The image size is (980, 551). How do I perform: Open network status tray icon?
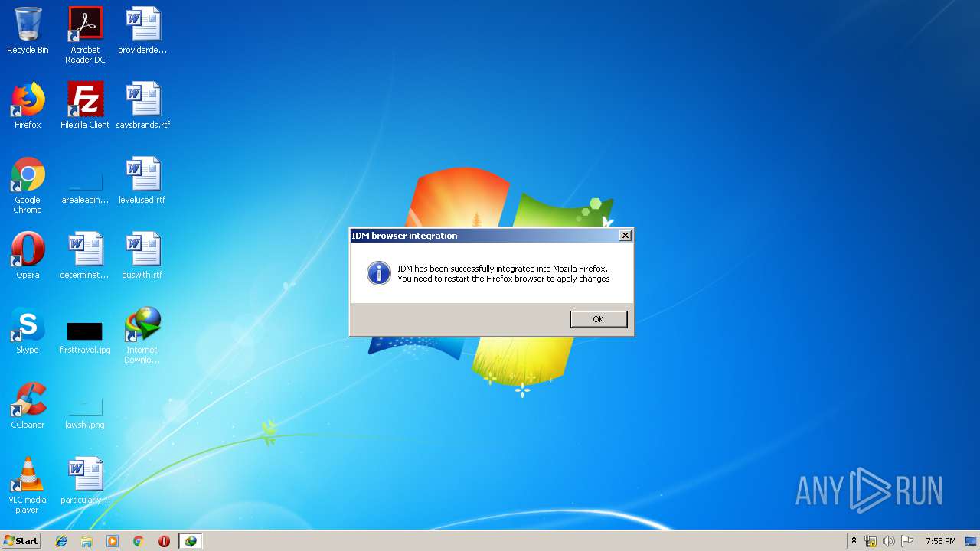pyautogui.click(x=871, y=541)
